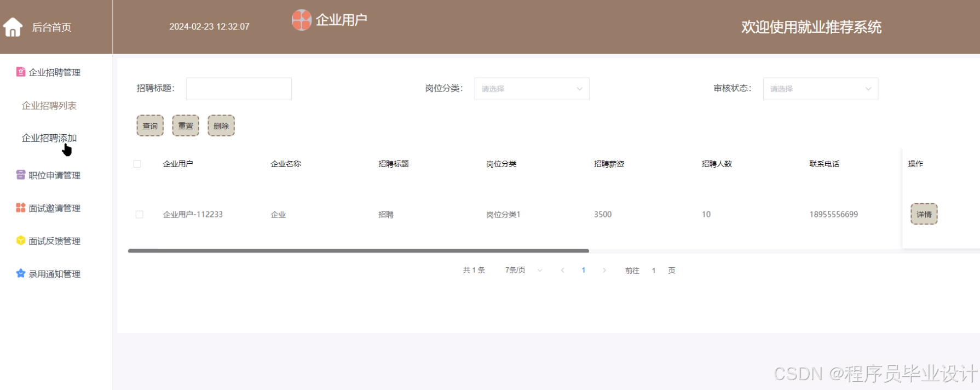Screen dimensions: 980x390
Task: Click the 招聘标题 column header
Action: click(x=394, y=164)
